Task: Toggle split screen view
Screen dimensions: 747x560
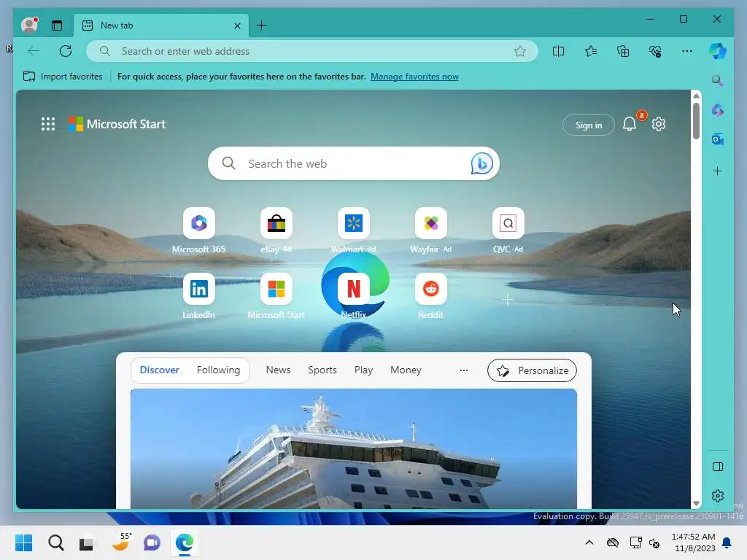Action: click(558, 51)
